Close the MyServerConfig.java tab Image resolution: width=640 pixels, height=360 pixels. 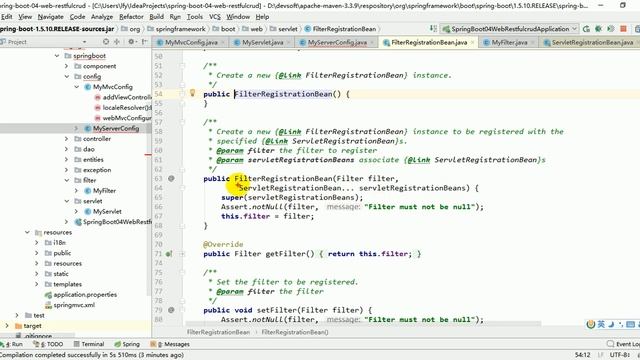[x=372, y=42]
